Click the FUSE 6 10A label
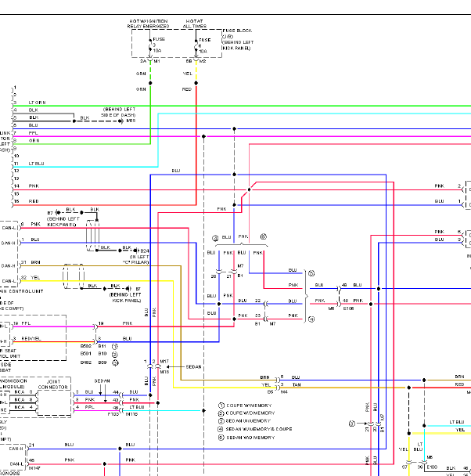Viewport: 471px width, 476px height. 204,45
